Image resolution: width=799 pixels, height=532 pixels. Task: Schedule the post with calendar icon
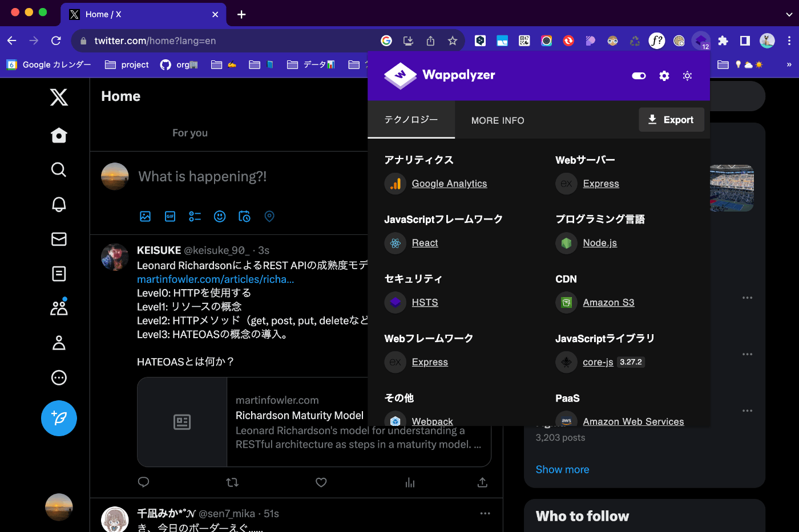pyautogui.click(x=244, y=216)
